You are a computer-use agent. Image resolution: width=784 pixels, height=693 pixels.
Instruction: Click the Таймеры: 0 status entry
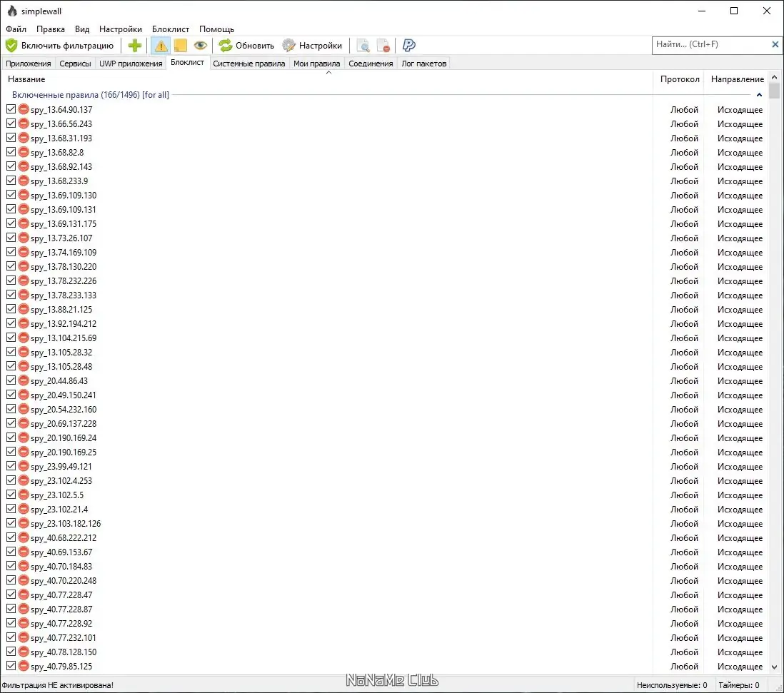pos(739,685)
